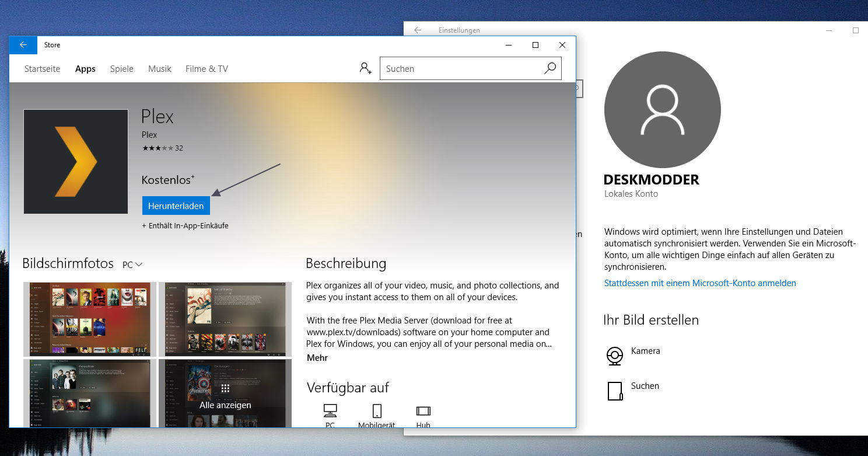Close the Store window
Image resolution: width=868 pixels, height=456 pixels.
point(562,45)
